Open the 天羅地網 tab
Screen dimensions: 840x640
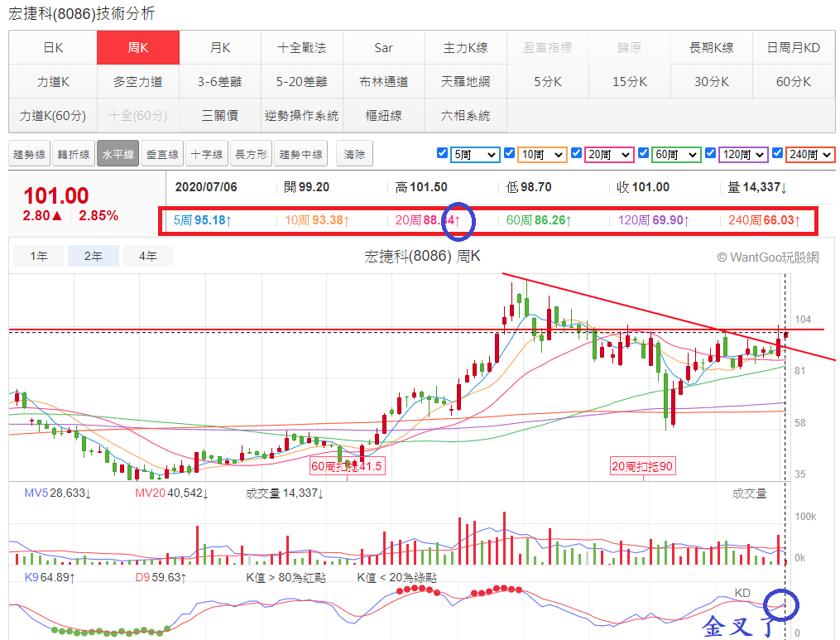tap(466, 81)
